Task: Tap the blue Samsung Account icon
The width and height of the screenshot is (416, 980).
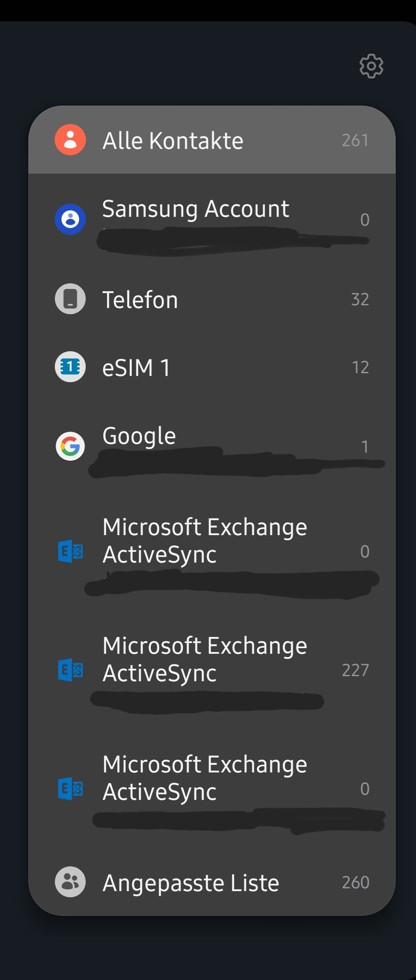Action: point(70,219)
